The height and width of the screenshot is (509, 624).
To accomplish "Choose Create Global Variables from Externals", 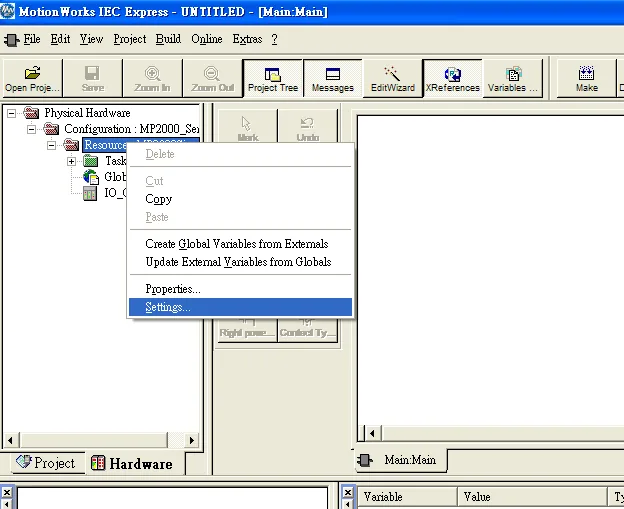I will coord(240,244).
